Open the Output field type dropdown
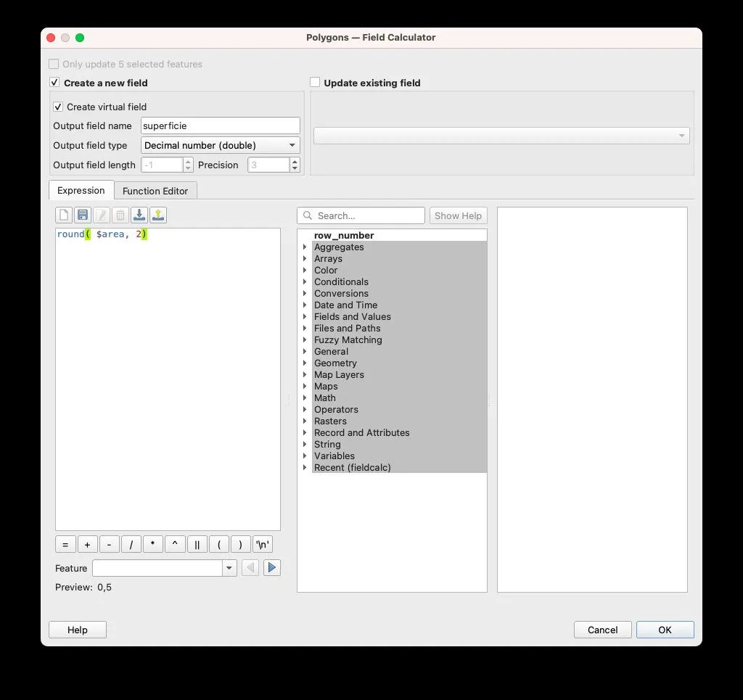The width and height of the screenshot is (743, 700). (x=220, y=145)
